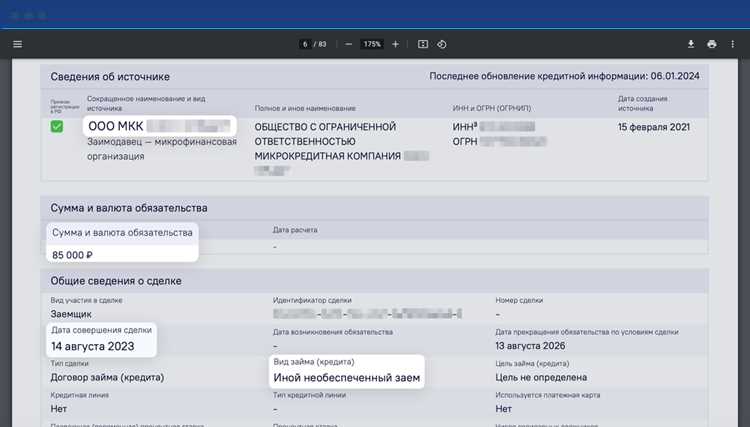The width and height of the screenshot is (750, 427).
Task: Select 'Последнее обновление кредитной информации' text
Action: tap(538, 76)
